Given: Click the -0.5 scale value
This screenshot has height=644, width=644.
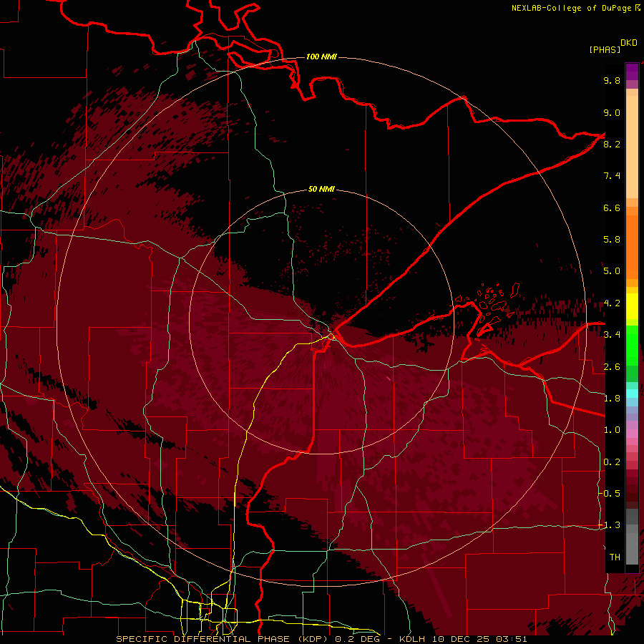Looking at the screenshot, I should coord(609,494).
